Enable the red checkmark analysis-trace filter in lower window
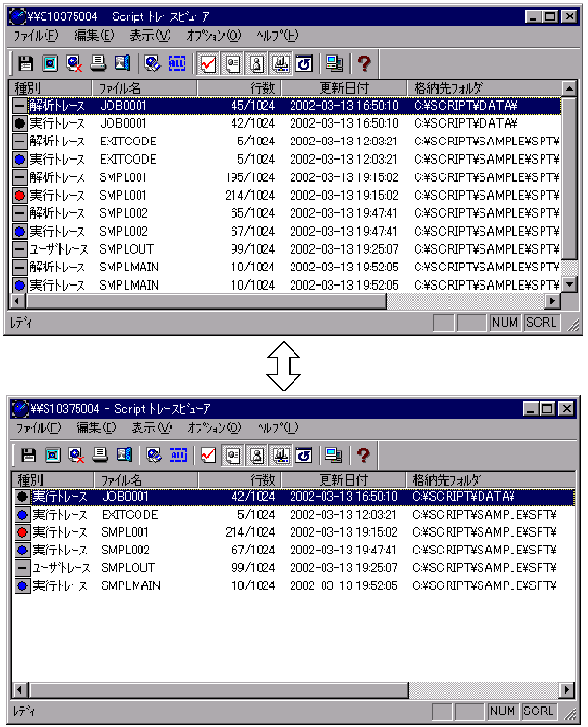The image size is (588, 727). tap(208, 456)
